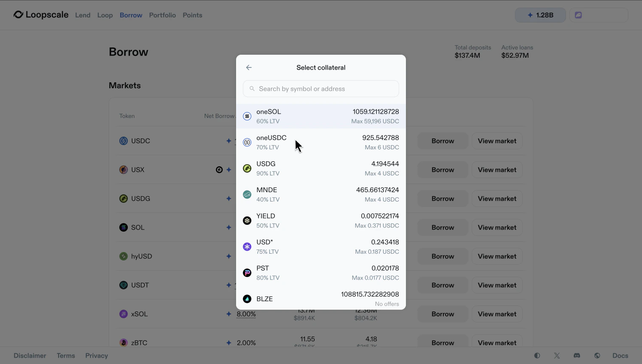Click View market for USX
The image size is (642, 364).
497,170
